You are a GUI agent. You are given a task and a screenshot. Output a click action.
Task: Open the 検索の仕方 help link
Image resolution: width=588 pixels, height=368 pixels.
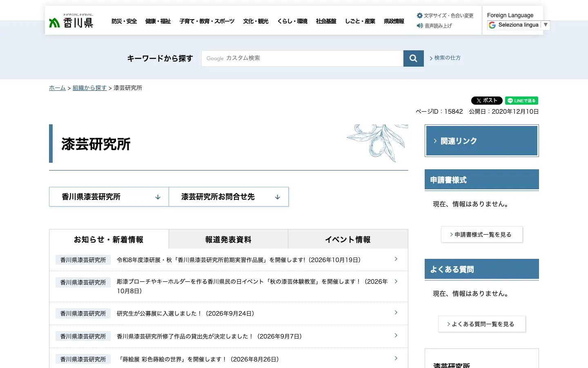pyautogui.click(x=445, y=58)
